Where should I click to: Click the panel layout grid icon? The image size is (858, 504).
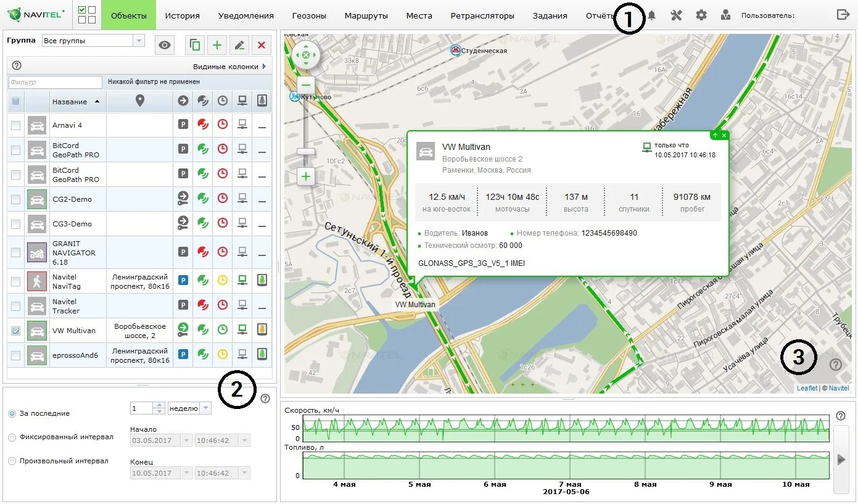87,15
